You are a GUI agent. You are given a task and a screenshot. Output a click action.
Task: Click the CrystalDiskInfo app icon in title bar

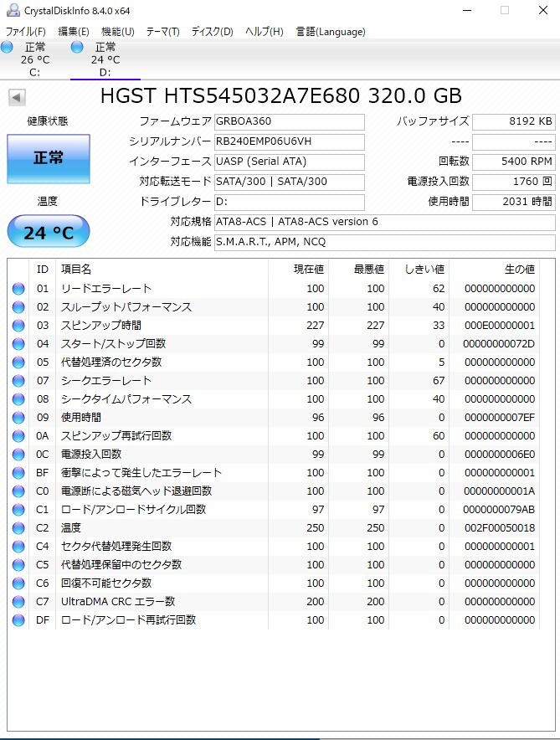tap(13, 10)
